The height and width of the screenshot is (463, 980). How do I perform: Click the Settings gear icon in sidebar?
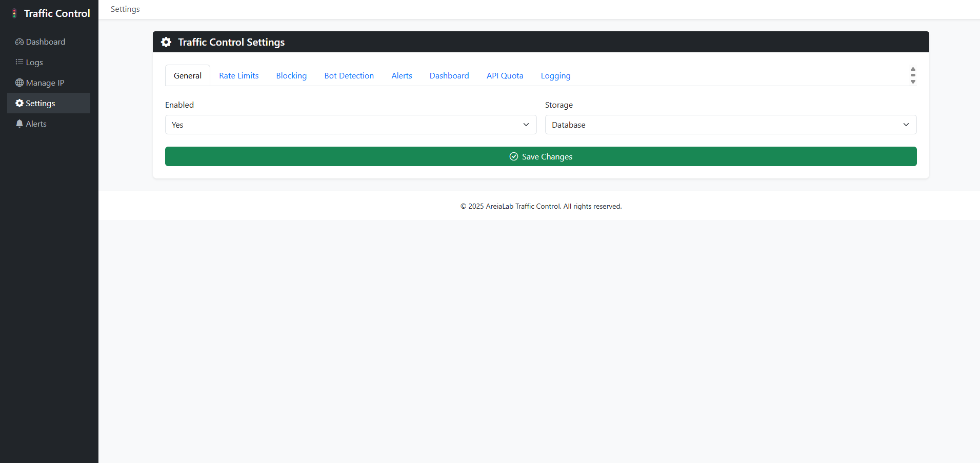[x=19, y=103]
